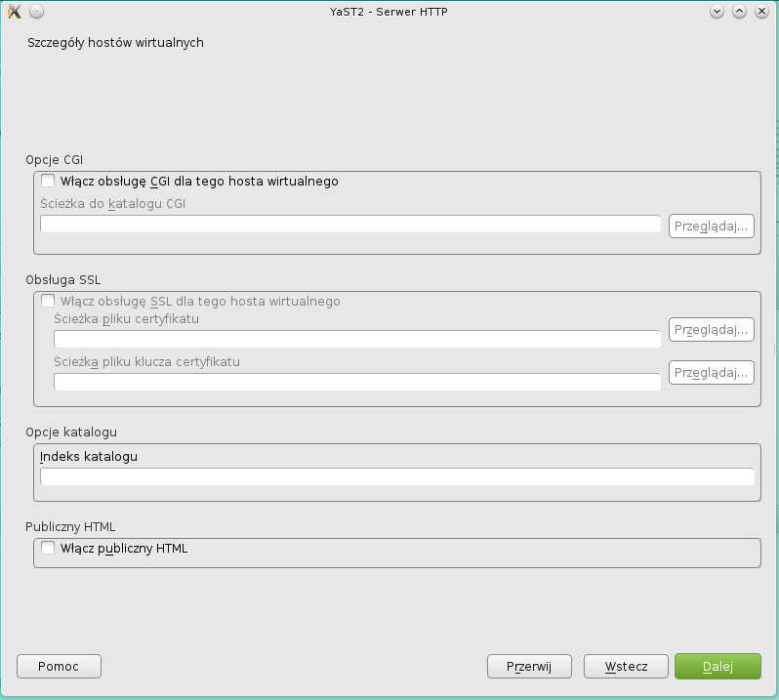Screen dimensions: 779x700
Task: Browse for the certificate key file
Action: [x=712, y=373]
